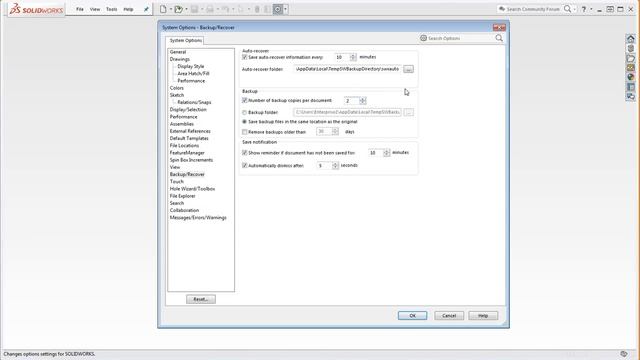The image size is (640, 360).
Task: Open View Palette tab in task pane
Action: [631, 68]
